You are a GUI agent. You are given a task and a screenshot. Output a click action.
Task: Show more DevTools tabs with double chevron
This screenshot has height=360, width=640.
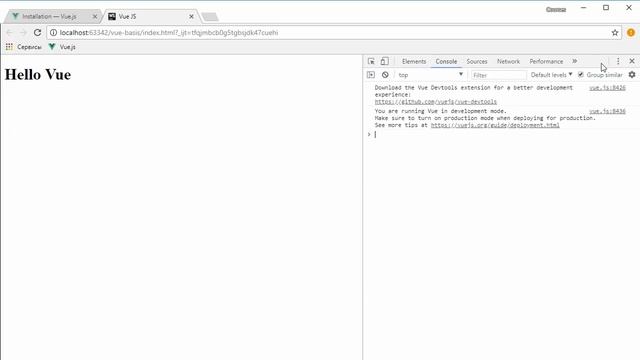click(574, 61)
